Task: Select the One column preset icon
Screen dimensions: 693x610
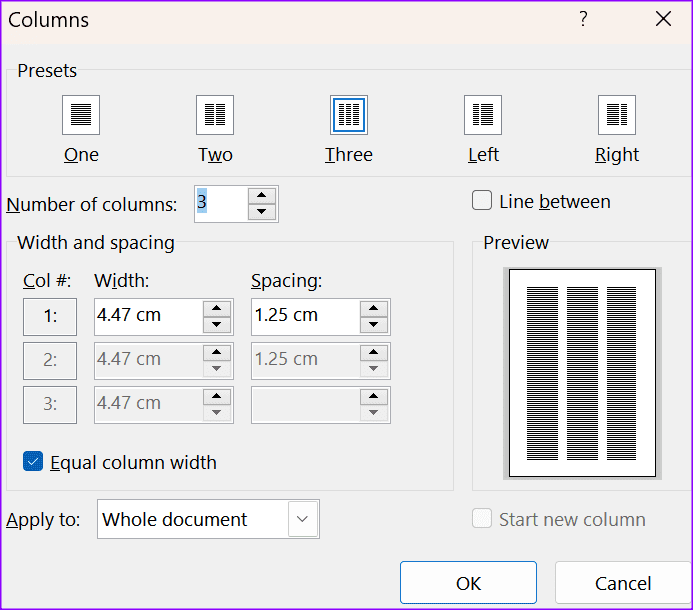Action: pos(81,115)
